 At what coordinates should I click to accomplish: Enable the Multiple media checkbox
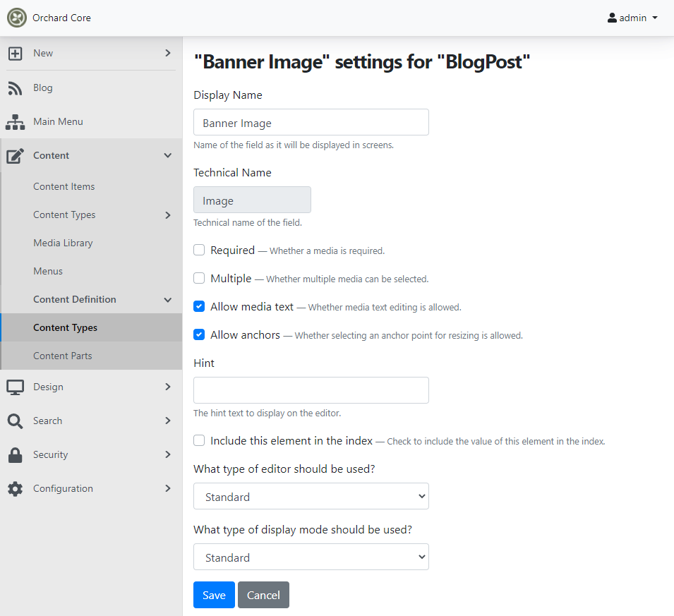coord(199,278)
